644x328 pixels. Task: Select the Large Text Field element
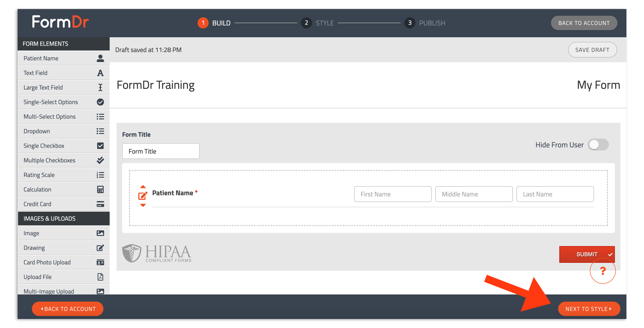[x=64, y=87]
